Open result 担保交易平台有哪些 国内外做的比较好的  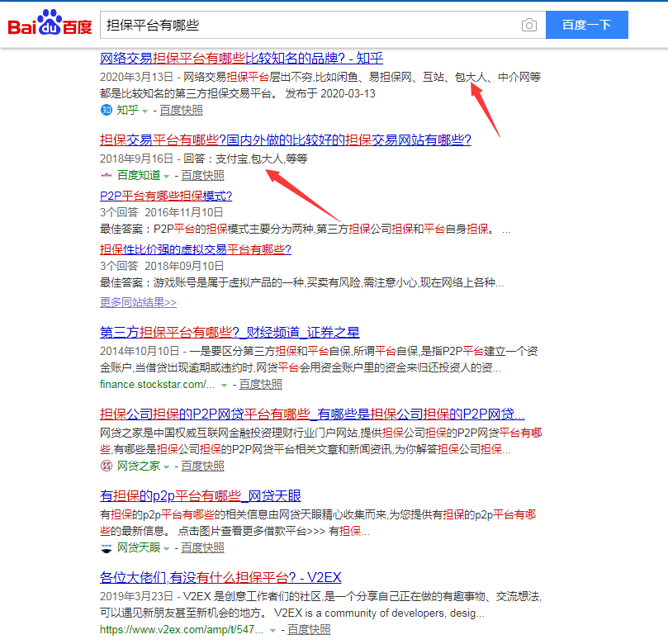coord(285,140)
